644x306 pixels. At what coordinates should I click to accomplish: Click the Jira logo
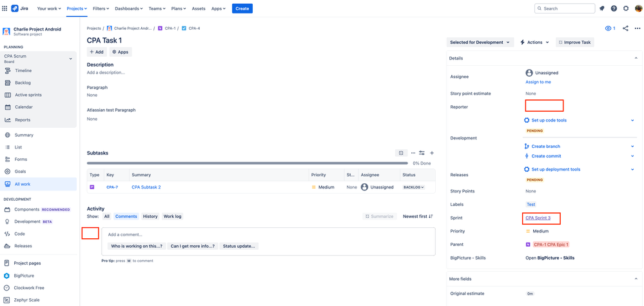(20, 8)
